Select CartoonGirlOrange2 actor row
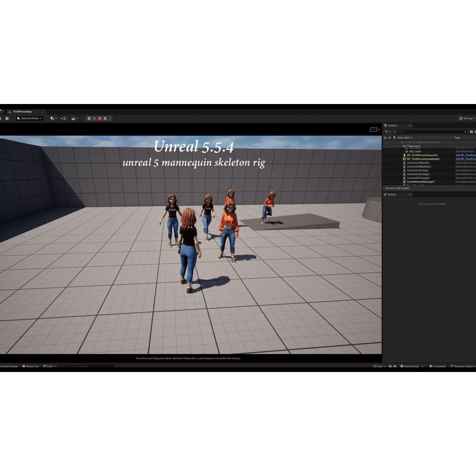This screenshot has width=476, height=476. coord(429,174)
